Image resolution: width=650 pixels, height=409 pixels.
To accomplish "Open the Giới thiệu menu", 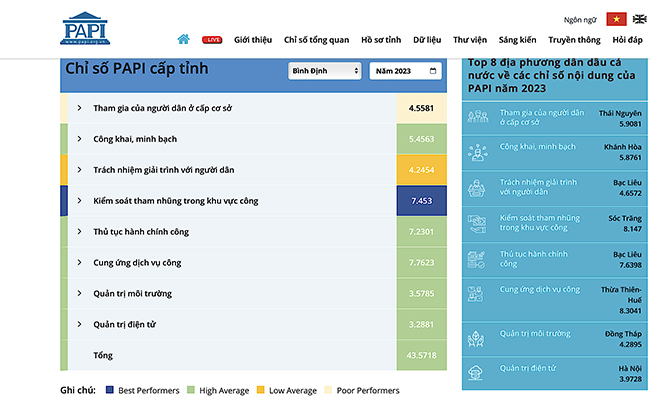I will click(253, 40).
